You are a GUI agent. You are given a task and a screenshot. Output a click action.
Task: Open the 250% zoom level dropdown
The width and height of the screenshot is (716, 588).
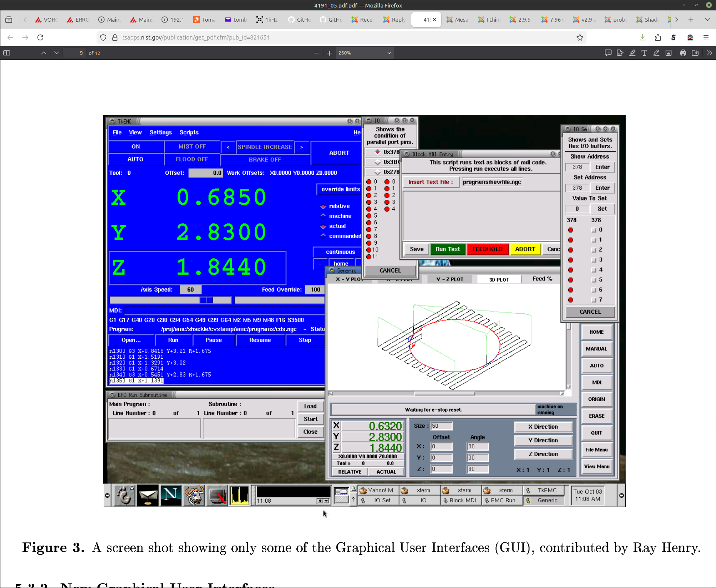tap(364, 53)
